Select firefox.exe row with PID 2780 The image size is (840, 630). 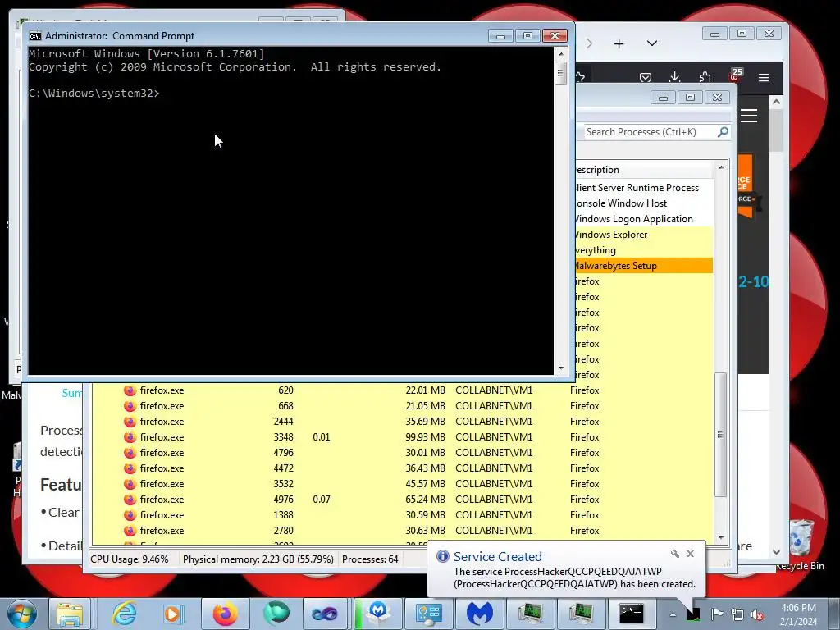402,531
